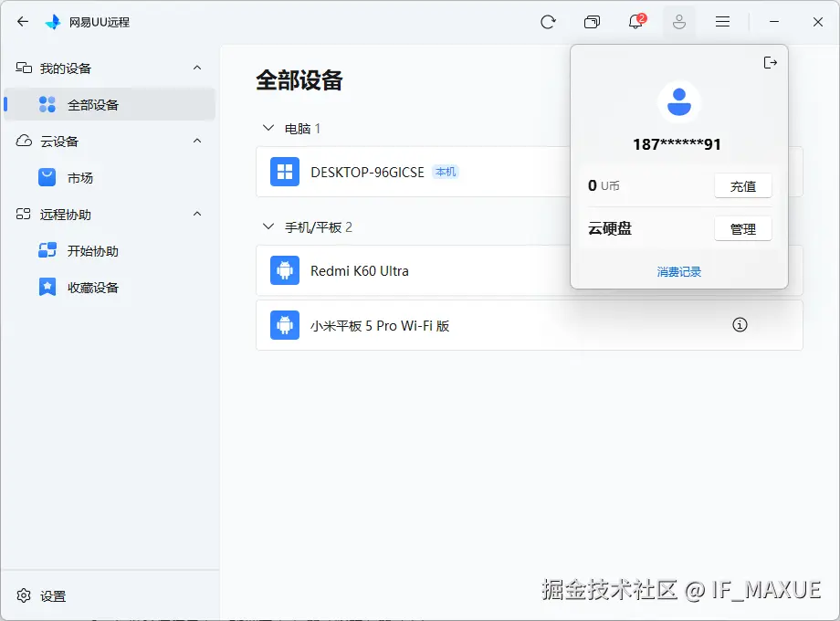Click the 我的设备 devices icon
The height and width of the screenshot is (621, 840).
24,68
